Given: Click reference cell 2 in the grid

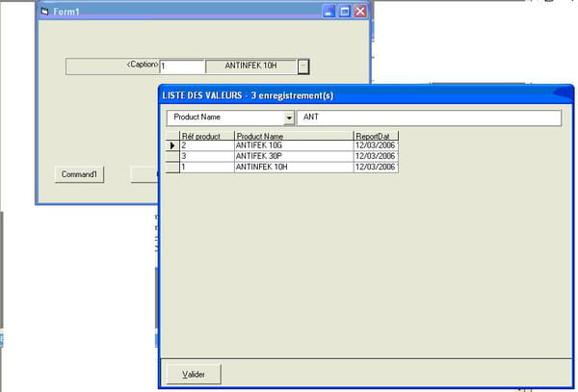Looking at the screenshot, I should [x=207, y=145].
